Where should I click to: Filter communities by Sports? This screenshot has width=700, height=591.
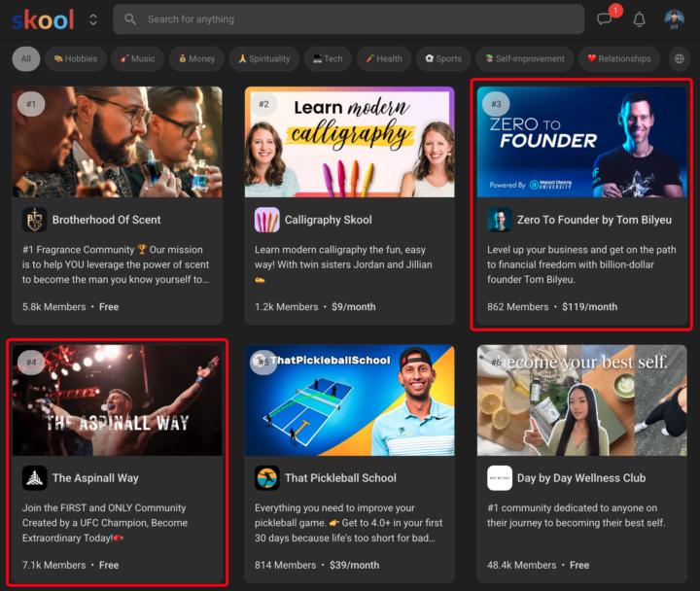[443, 59]
